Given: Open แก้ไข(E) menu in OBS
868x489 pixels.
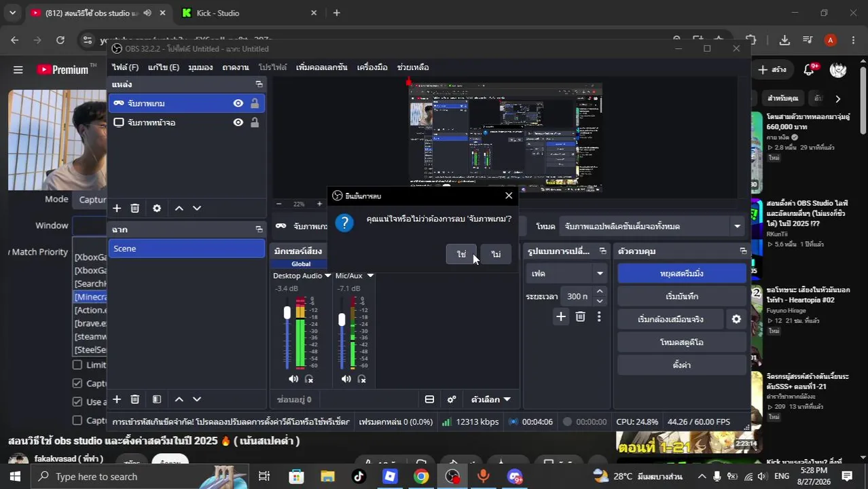Looking at the screenshot, I should (x=164, y=67).
